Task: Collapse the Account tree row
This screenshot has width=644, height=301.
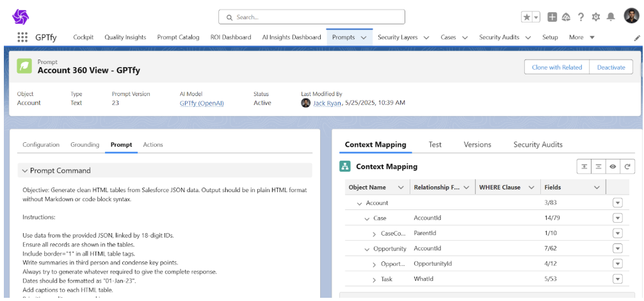Action: point(359,203)
